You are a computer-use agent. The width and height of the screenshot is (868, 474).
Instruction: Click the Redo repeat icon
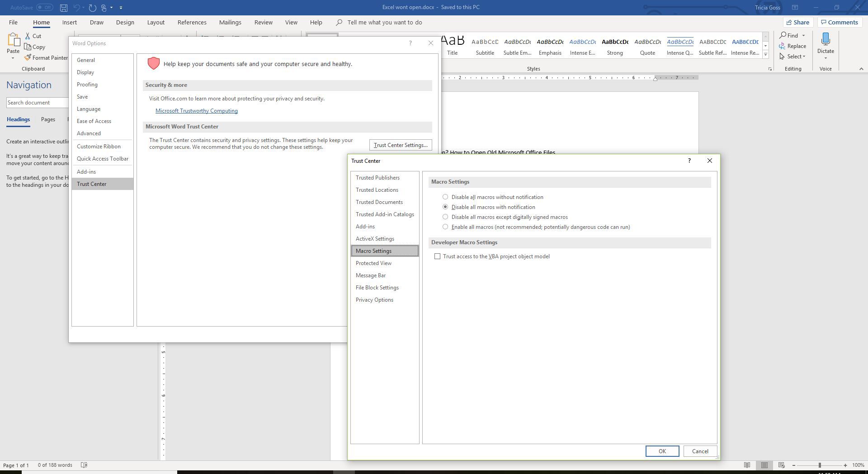(93, 8)
